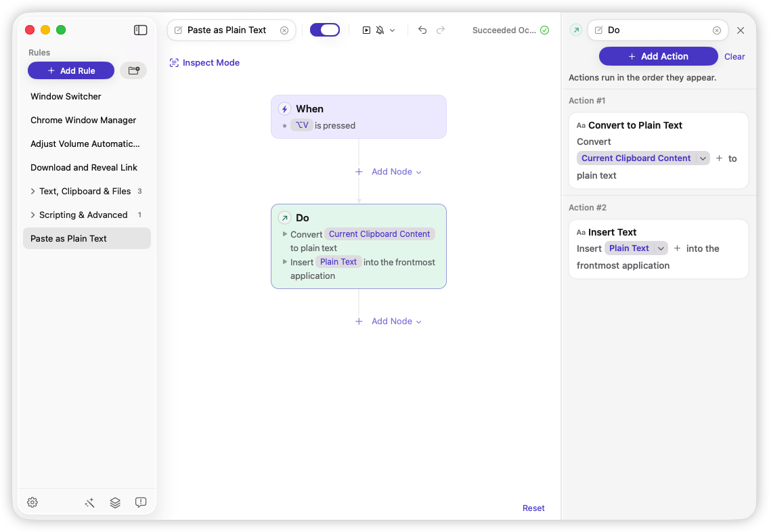Click the run rule play icon
This screenshot has height=532, width=769.
point(366,30)
